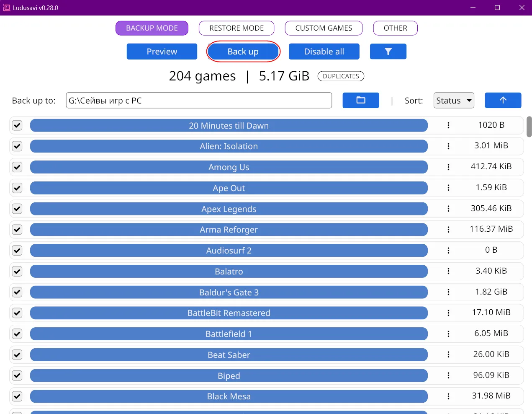
Task: Toggle the Battlefield 1 checkbox
Action: coord(17,334)
